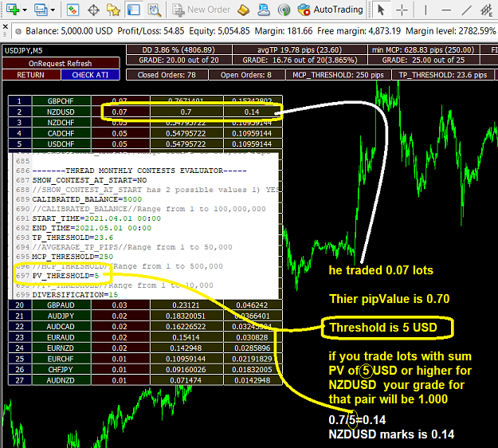The height and width of the screenshot is (448, 498).
Task: Select the Equidistant Channel tool
Action: (x=486, y=10)
